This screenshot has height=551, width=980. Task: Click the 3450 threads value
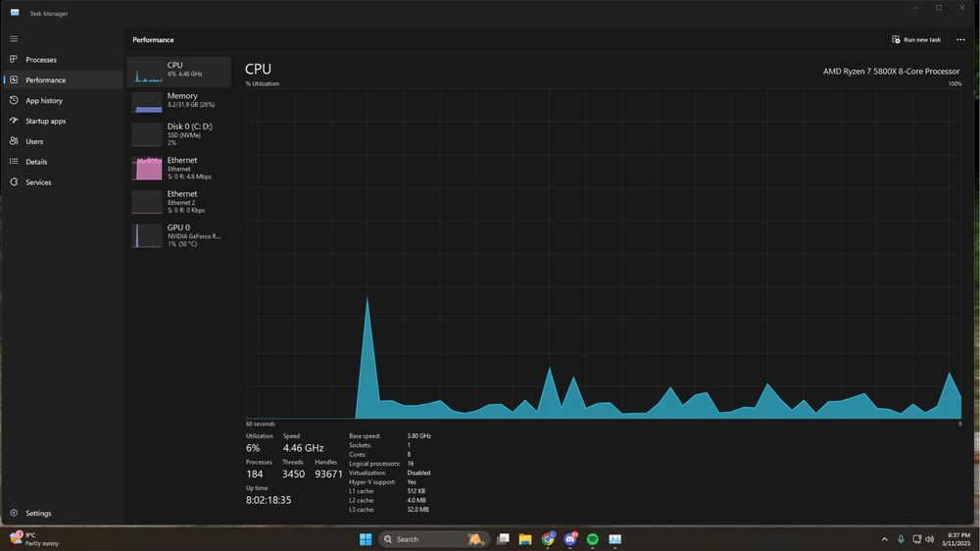click(293, 475)
